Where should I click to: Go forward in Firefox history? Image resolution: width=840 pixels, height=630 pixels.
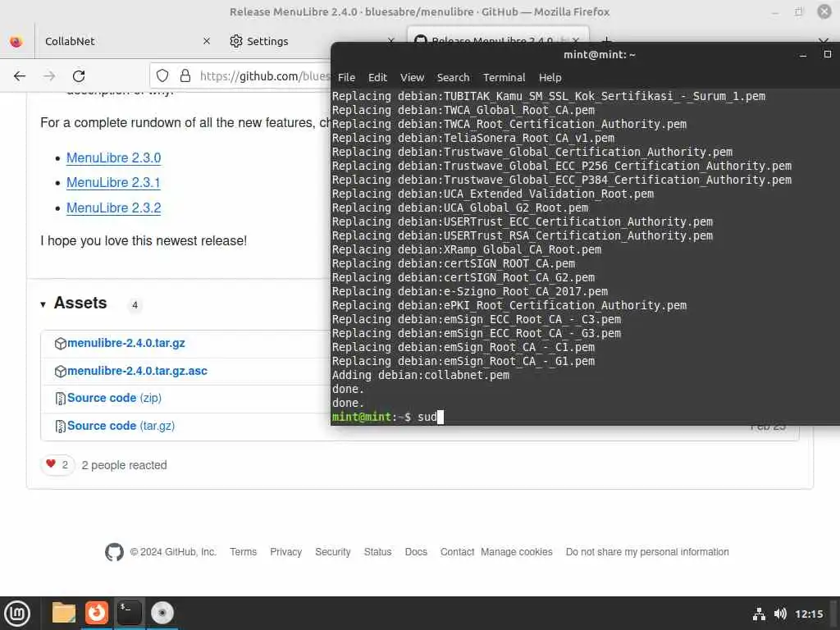click(49, 76)
